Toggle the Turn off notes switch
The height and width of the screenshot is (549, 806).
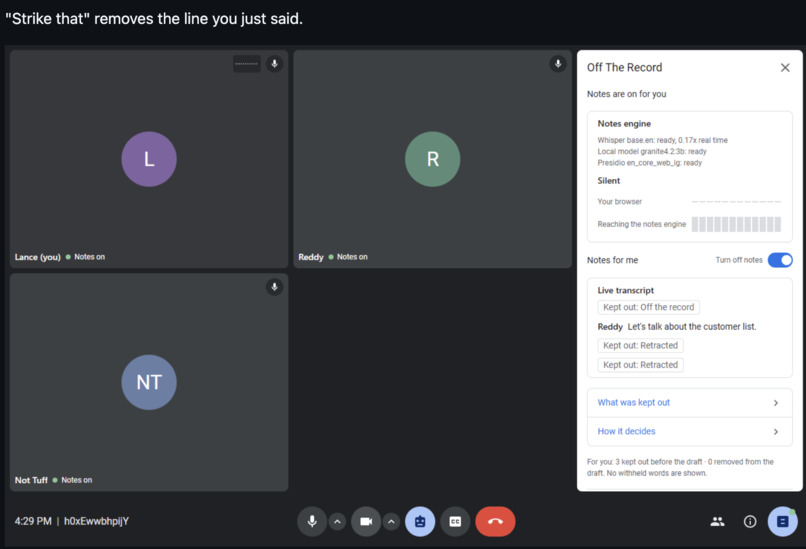780,260
